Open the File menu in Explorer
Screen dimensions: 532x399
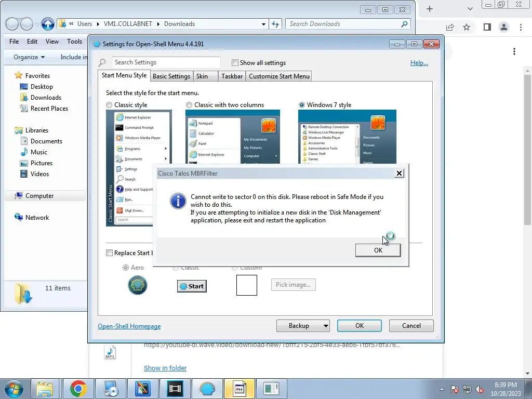(x=14, y=42)
